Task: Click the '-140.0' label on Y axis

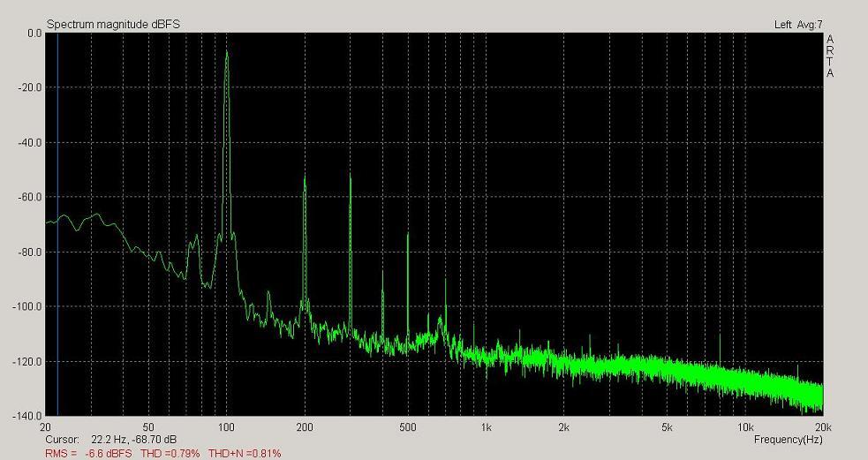Action: point(30,416)
